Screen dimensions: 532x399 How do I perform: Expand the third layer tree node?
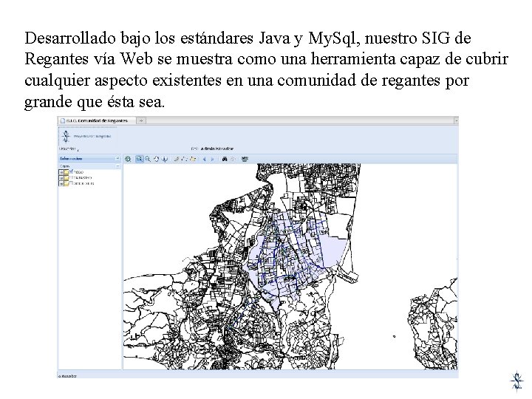click(61, 183)
